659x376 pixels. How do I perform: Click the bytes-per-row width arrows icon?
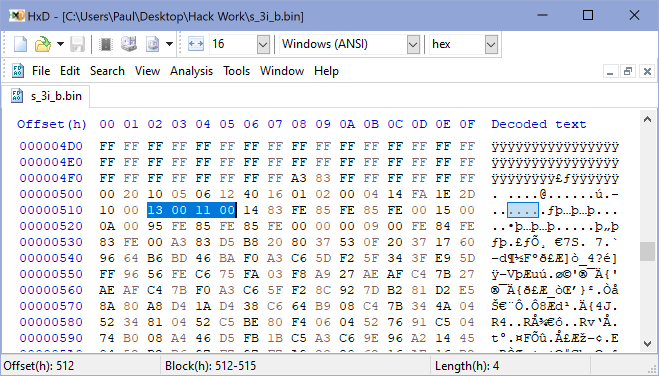tap(195, 44)
